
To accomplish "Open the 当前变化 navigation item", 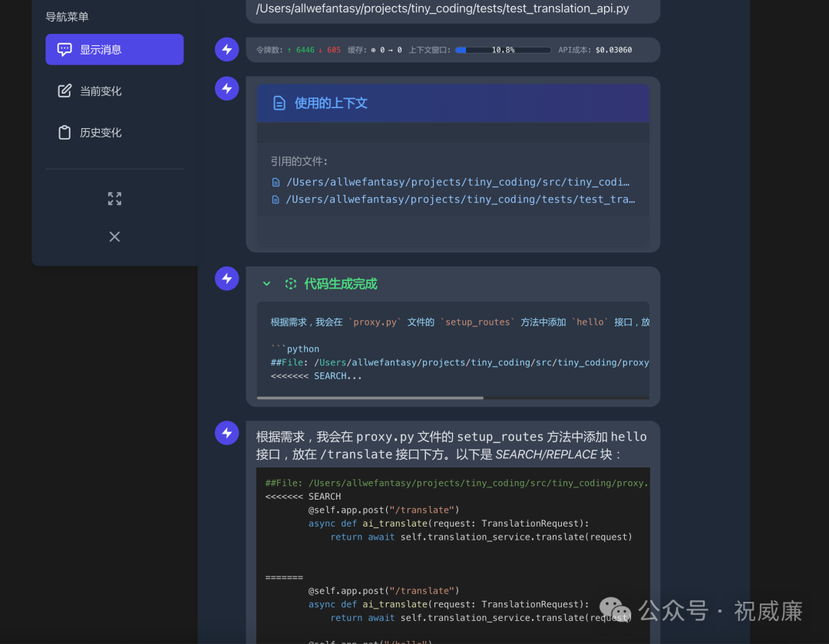I will 114,91.
